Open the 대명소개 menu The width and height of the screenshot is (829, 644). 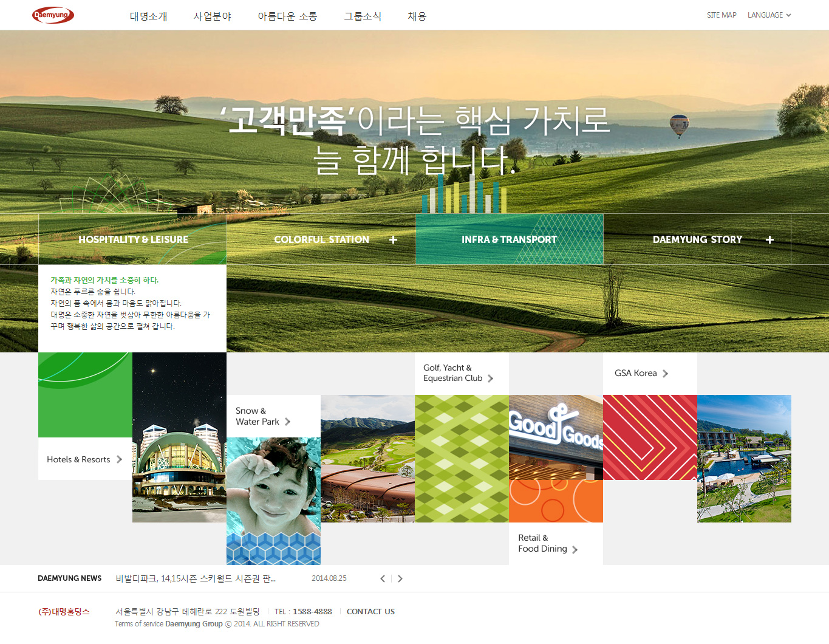pos(148,16)
